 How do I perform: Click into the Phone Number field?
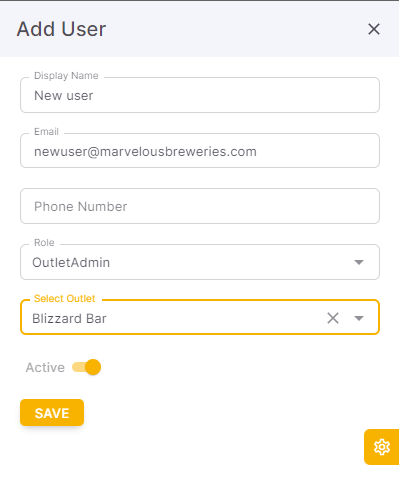pyautogui.click(x=200, y=206)
